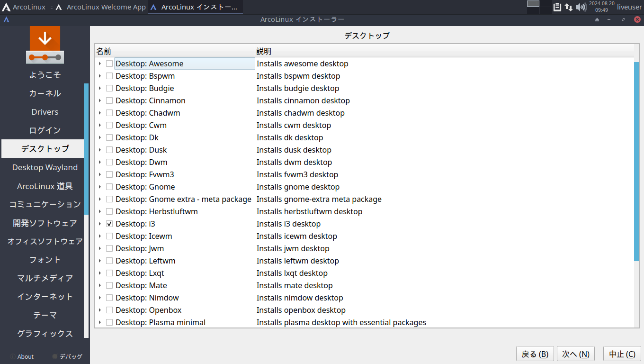This screenshot has height=364, width=644.
Task: Expand the Desktop: Cinnamon entry
Action: pos(99,100)
